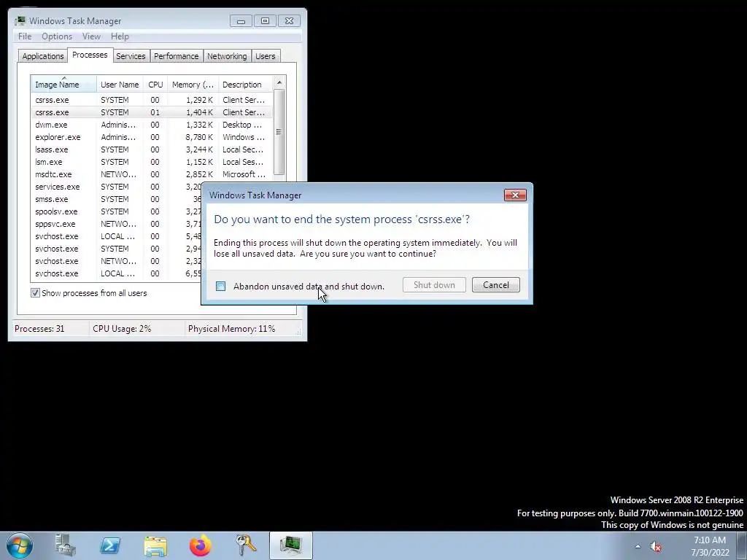Select the lsm.exe process
Image resolution: width=747 pixels, height=560 pixels.
tap(152, 162)
